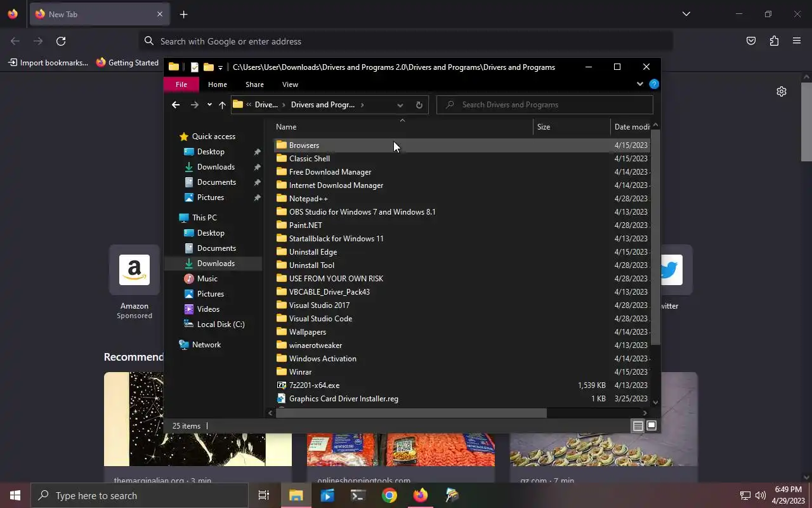Open Task View on taskbar
Screen dimensions: 812x508
tap(264, 495)
